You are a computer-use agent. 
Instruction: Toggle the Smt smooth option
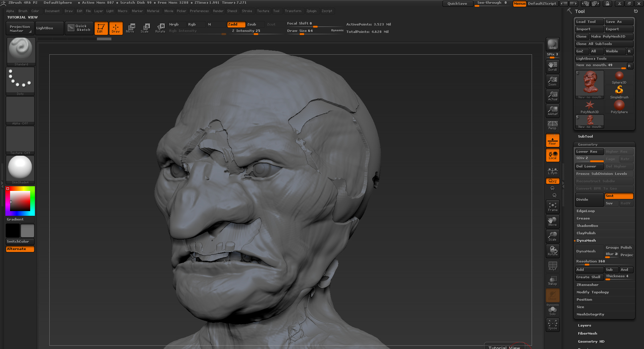619,196
